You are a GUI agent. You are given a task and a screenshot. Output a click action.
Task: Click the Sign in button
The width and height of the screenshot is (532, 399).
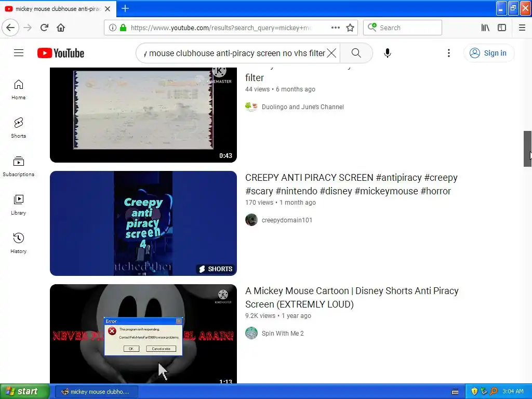pos(488,53)
